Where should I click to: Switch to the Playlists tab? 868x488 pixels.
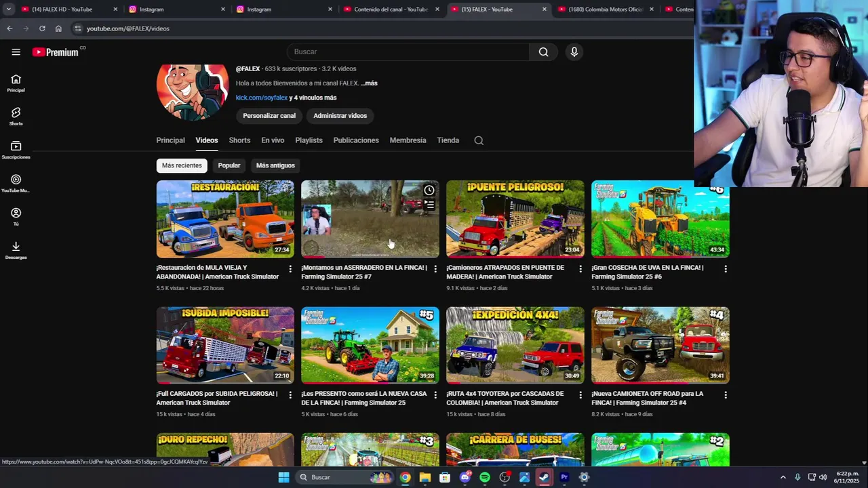pyautogui.click(x=309, y=140)
